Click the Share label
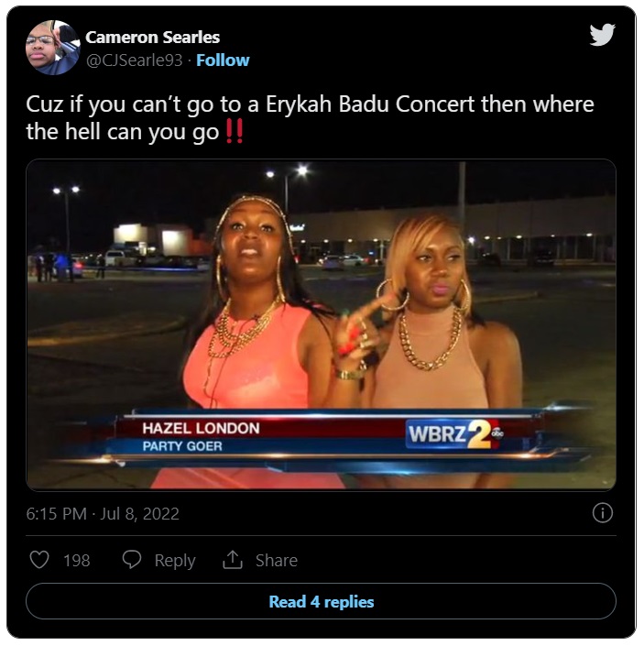The image size is (644, 646). (x=277, y=560)
